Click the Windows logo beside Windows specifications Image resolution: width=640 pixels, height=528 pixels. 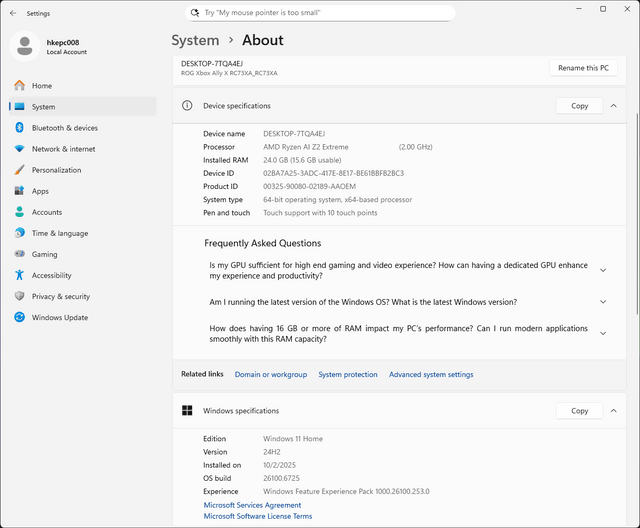coord(187,410)
